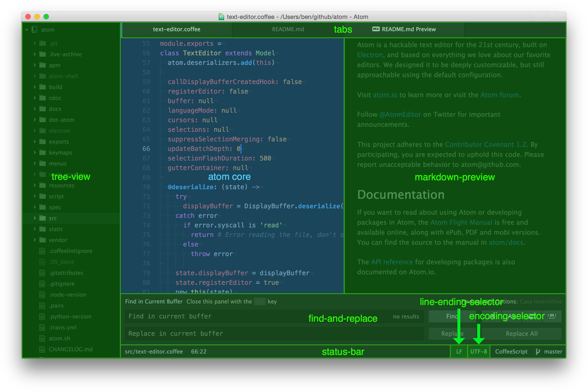
Task: Click the markdown icon on README.md Preview tab
Action: (376, 29)
